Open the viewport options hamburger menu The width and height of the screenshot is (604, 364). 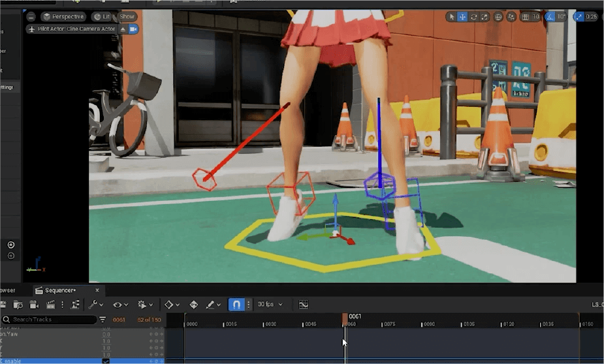point(31,16)
